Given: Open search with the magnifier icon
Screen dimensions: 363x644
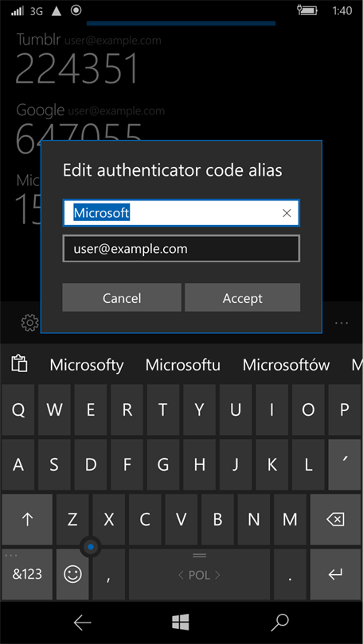Looking at the screenshot, I should [279, 623].
